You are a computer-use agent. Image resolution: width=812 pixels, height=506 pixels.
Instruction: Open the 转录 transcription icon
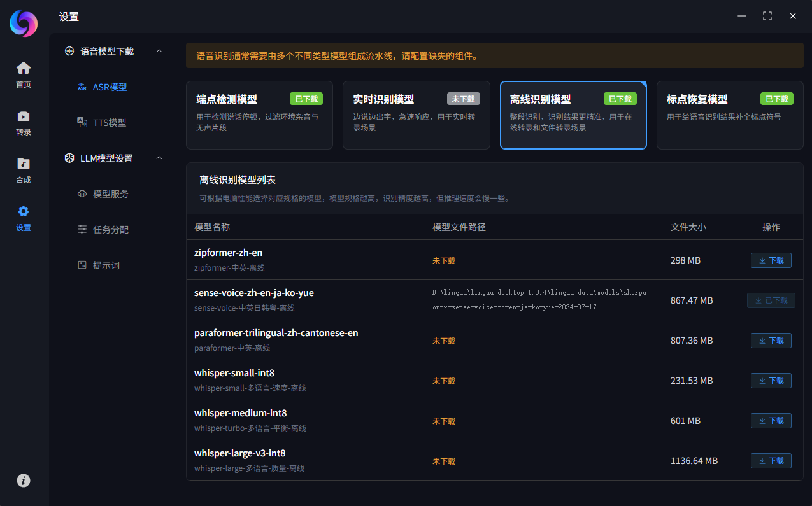(x=24, y=116)
